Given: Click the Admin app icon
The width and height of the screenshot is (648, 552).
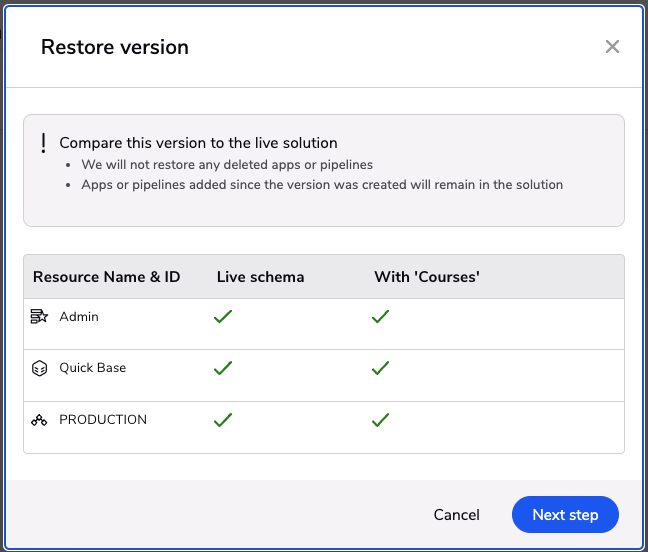Looking at the screenshot, I should [39, 317].
